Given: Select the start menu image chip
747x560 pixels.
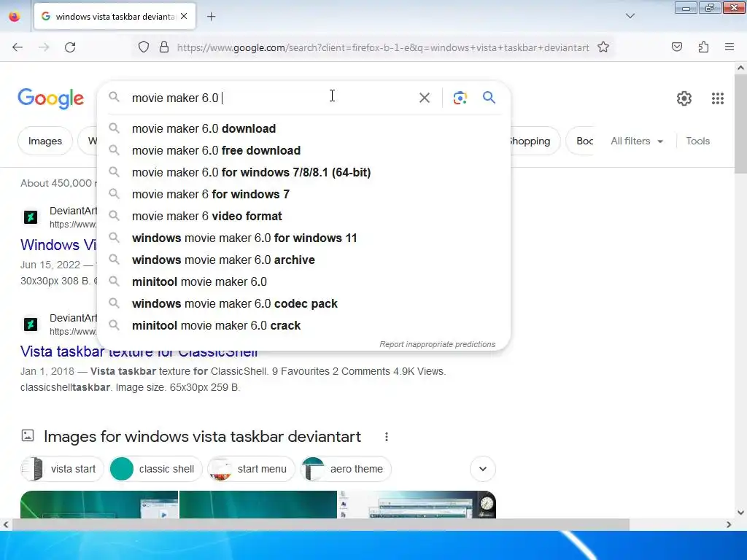Looking at the screenshot, I should [x=251, y=469].
